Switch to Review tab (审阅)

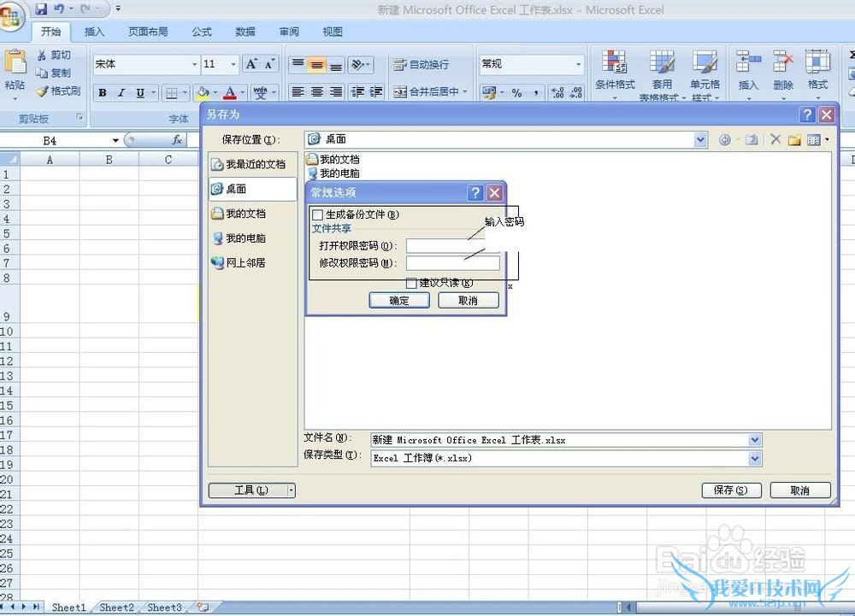[x=289, y=32]
